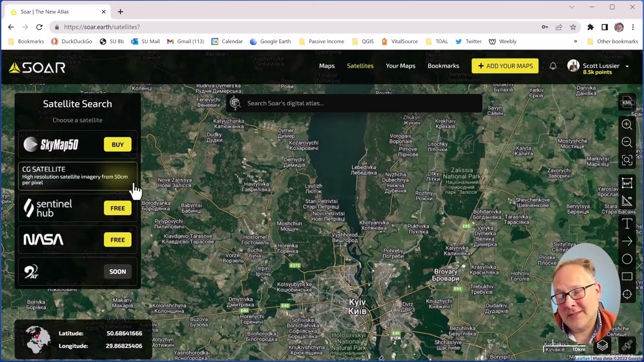
Task: Click the satellite icon near map corner
Action: coord(627,346)
